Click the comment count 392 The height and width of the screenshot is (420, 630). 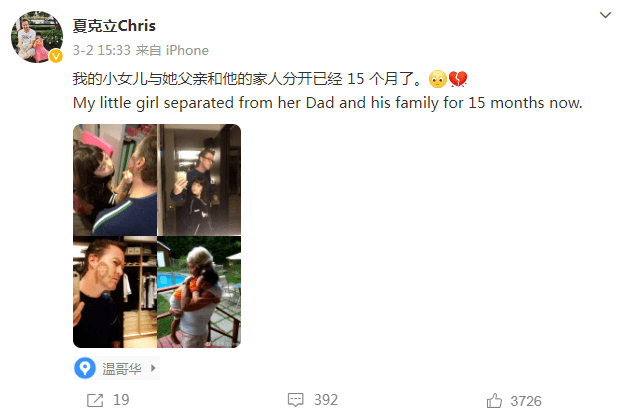(x=326, y=400)
